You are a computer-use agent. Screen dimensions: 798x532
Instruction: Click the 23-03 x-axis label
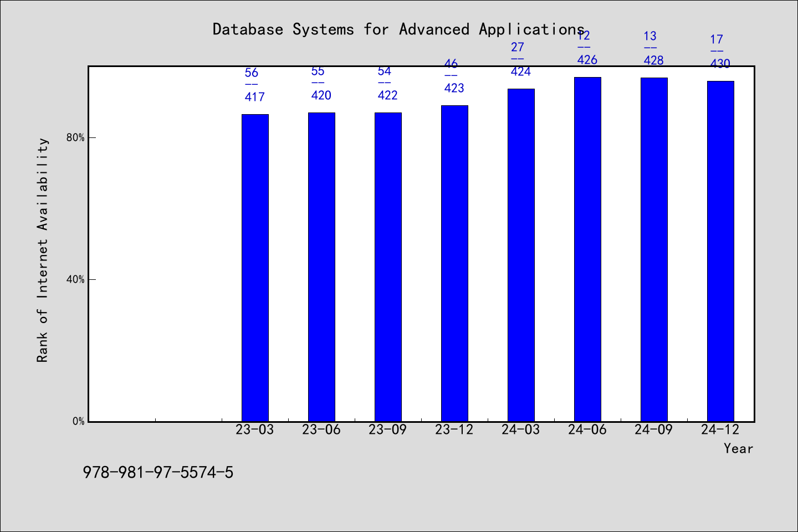[255, 430]
